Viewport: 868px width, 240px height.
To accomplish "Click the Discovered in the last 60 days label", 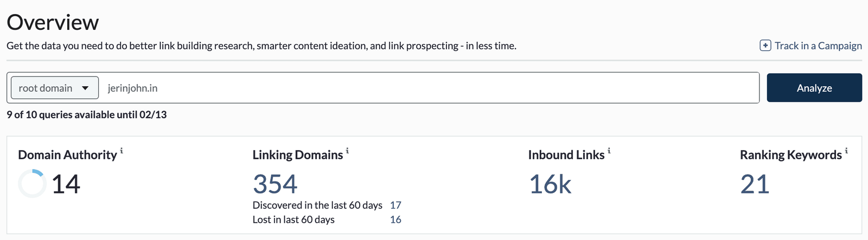I will (317, 205).
